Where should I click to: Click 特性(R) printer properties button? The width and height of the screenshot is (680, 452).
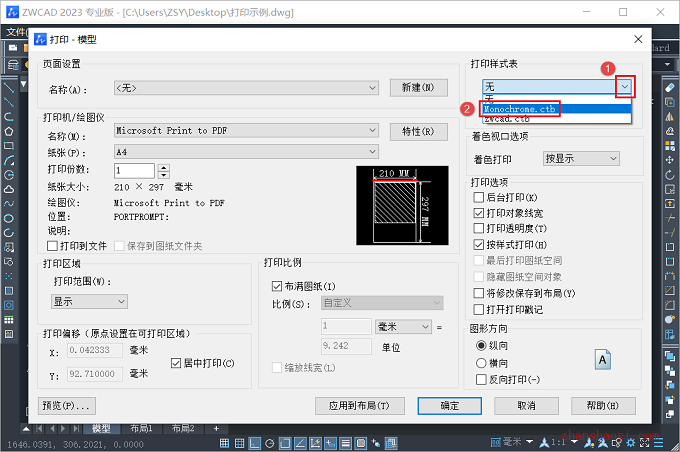(x=418, y=131)
